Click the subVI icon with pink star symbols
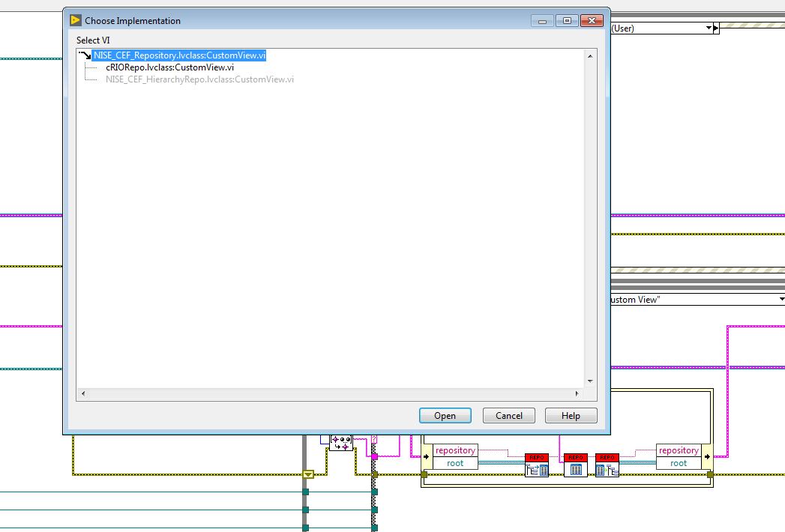This screenshot has width=785, height=532. pos(341,442)
